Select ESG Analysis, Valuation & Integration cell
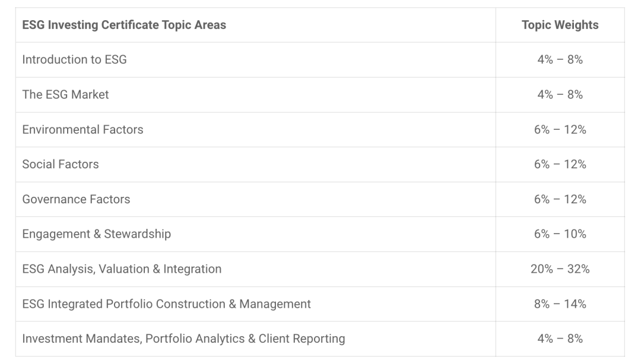The width and height of the screenshot is (641, 364). tap(122, 269)
